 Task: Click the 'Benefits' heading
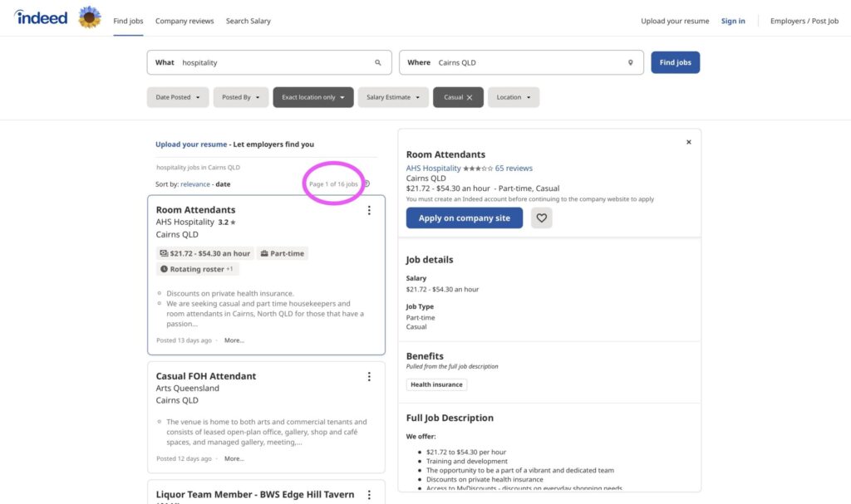coord(425,356)
